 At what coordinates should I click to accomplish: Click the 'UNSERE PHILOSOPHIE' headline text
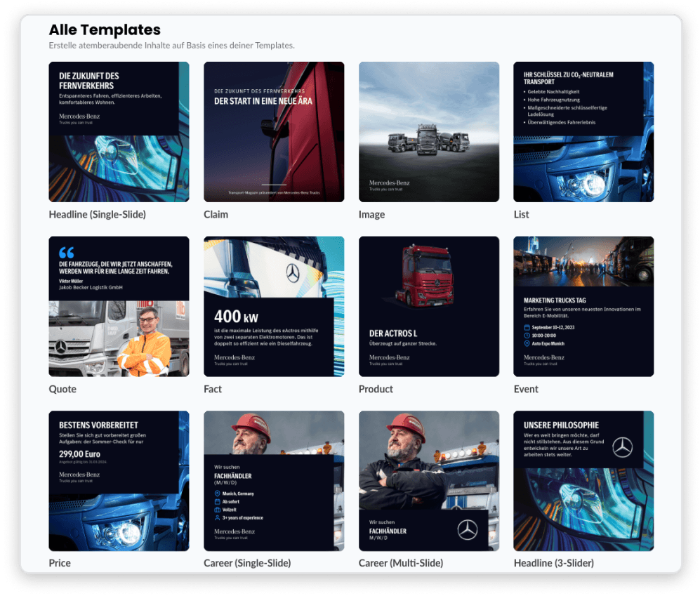pyautogui.click(x=561, y=425)
